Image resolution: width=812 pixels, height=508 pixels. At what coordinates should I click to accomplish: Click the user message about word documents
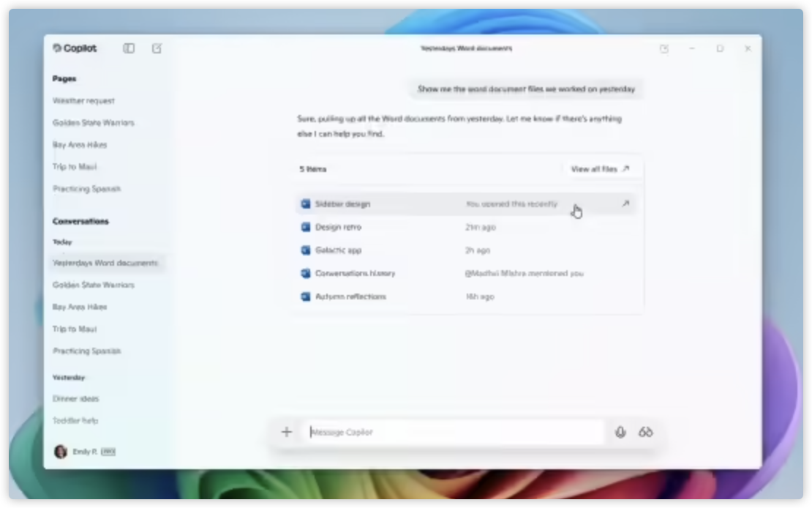[526, 89]
